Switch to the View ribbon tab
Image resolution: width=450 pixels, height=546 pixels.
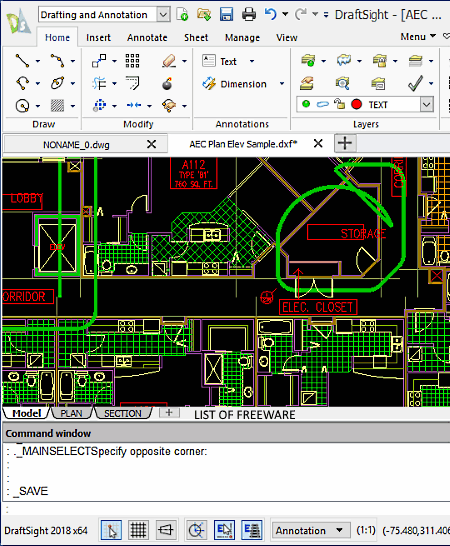pos(287,38)
